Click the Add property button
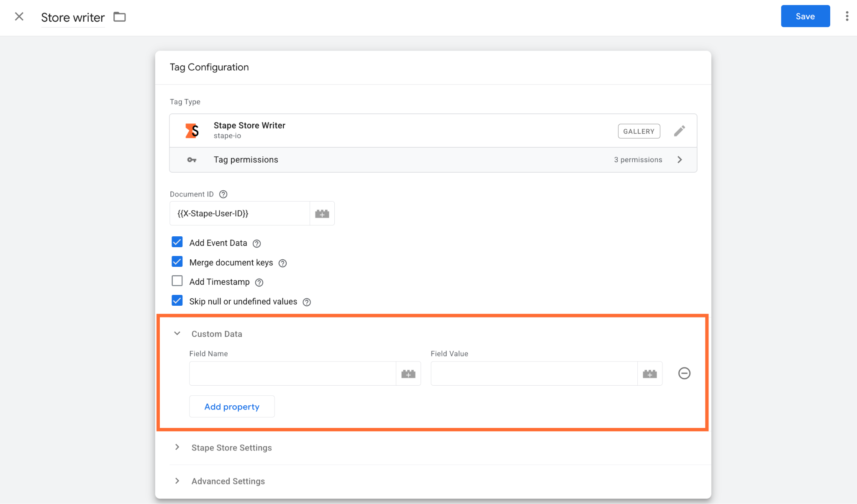Viewport: 857px width, 504px height. click(x=232, y=407)
